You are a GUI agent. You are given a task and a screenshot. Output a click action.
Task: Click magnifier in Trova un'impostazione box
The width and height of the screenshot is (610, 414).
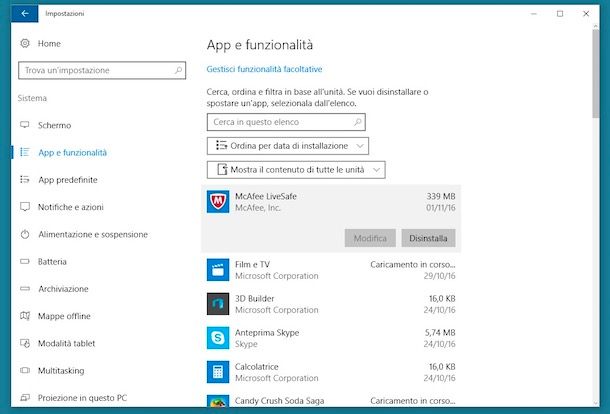tap(178, 70)
